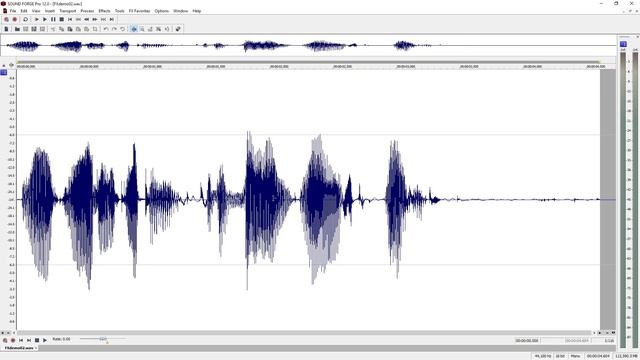
Task: Click Stop in top transport toolbar
Action: [62, 19]
